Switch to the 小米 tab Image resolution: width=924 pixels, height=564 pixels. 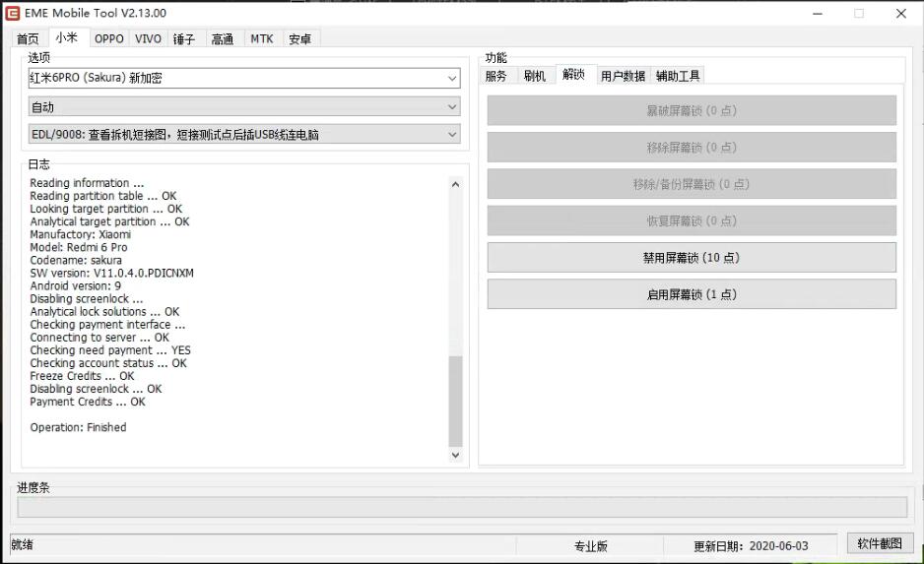coord(67,37)
